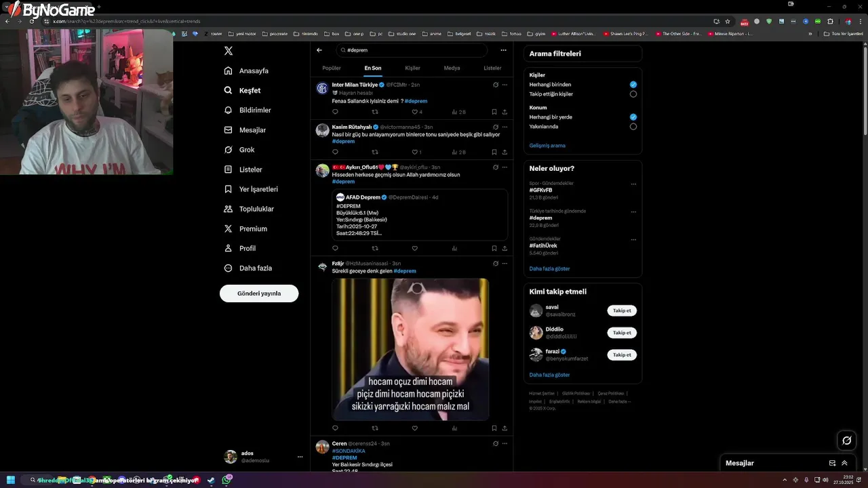Select Konum Herhangi bir yerde radio
This screenshot has height=488, width=868.
pyautogui.click(x=633, y=117)
